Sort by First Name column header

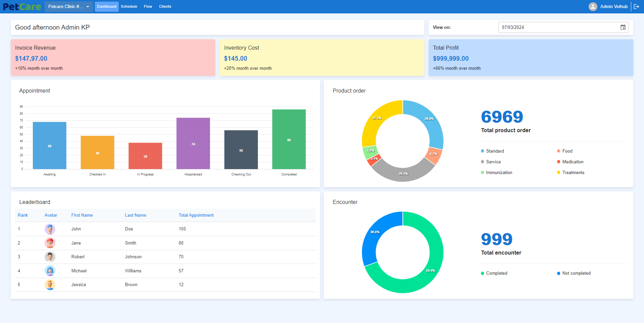82,215
